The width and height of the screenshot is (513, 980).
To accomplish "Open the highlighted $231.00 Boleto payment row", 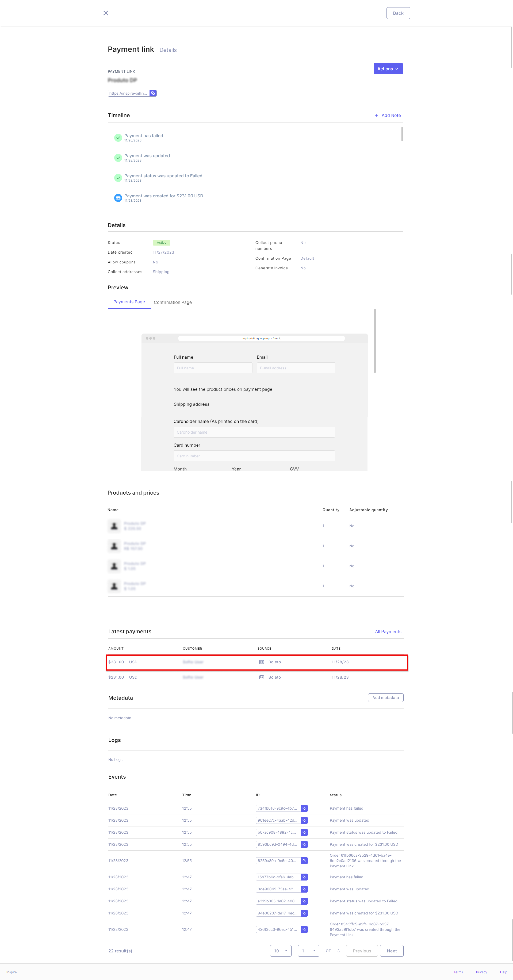I will click(x=257, y=662).
